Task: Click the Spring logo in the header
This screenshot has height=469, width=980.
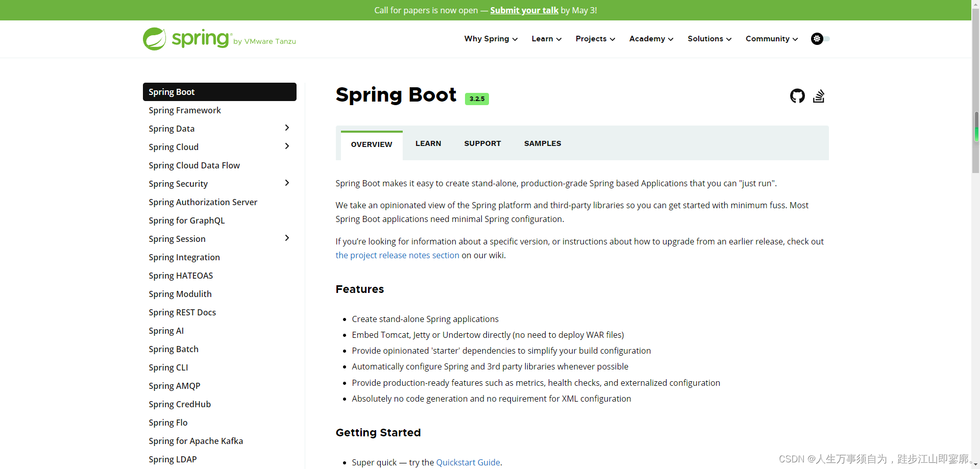Action: [186, 39]
